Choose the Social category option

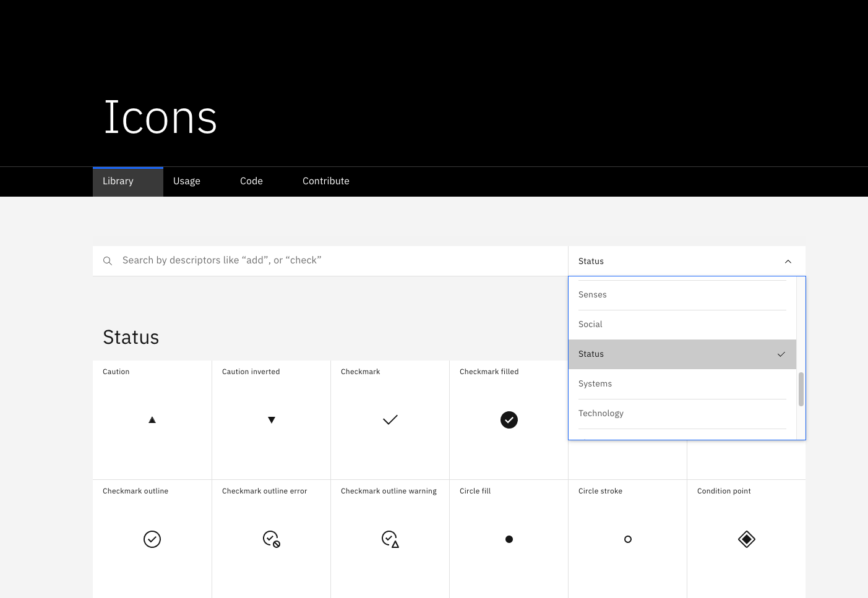[682, 325]
